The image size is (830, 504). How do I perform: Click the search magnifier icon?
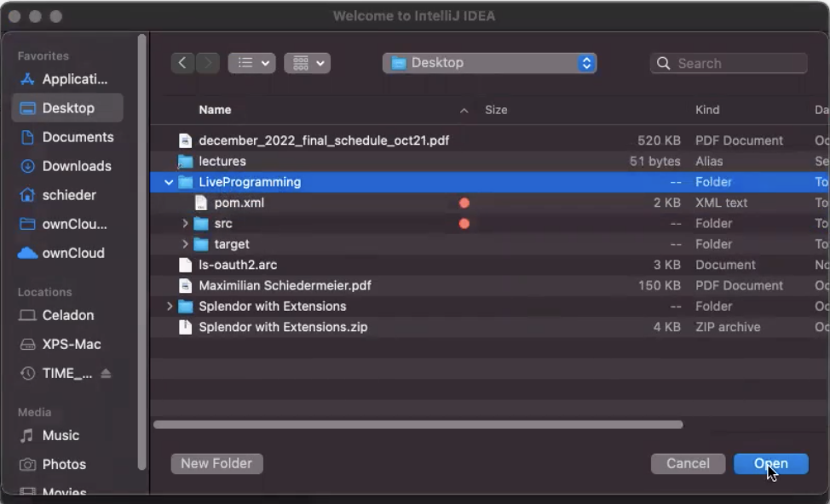tap(663, 64)
